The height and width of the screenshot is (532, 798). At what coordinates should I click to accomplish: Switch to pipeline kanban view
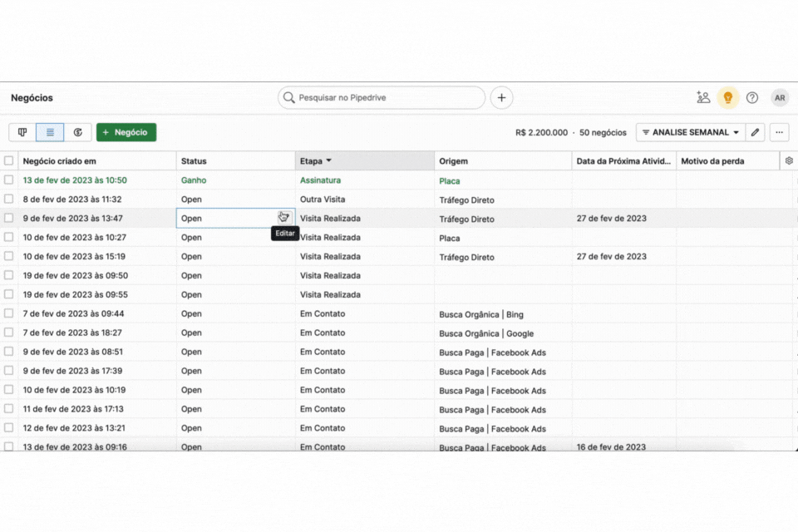click(22, 132)
